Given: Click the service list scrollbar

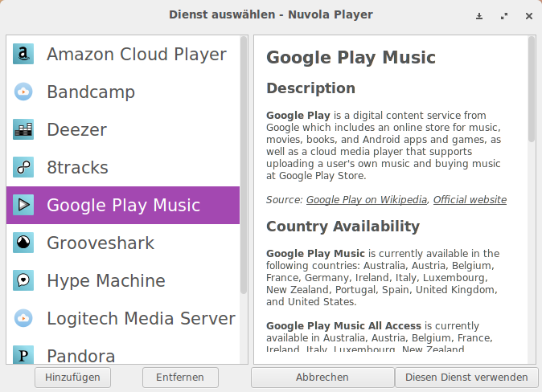Looking at the screenshot, I should click(x=244, y=161).
